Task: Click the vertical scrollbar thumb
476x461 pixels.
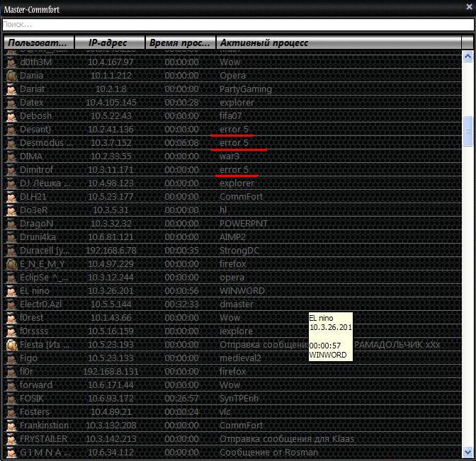Action: (x=467, y=130)
